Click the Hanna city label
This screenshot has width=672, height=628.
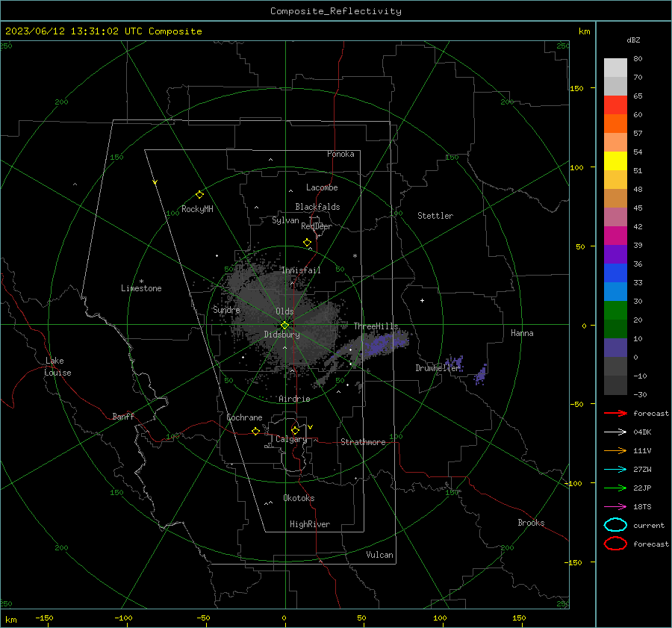pos(522,333)
